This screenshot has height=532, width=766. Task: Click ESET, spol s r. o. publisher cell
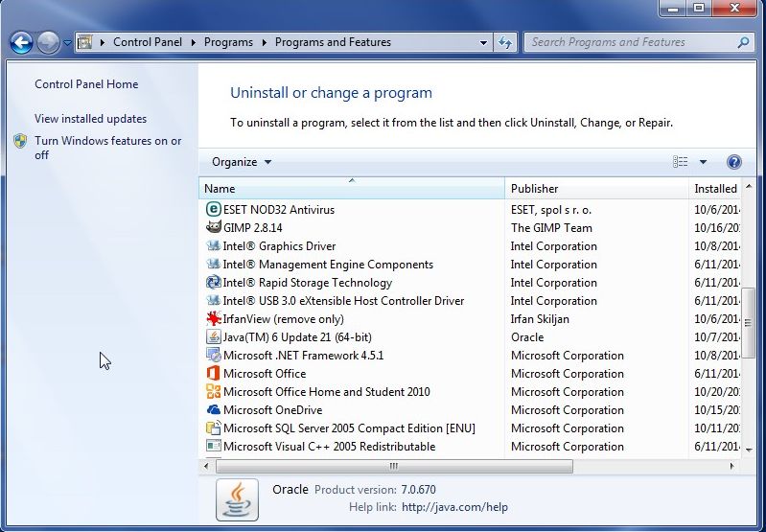[551, 210]
